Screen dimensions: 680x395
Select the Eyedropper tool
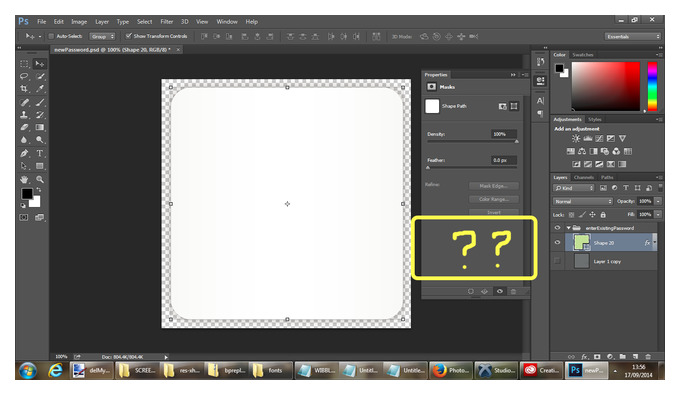pos(40,89)
